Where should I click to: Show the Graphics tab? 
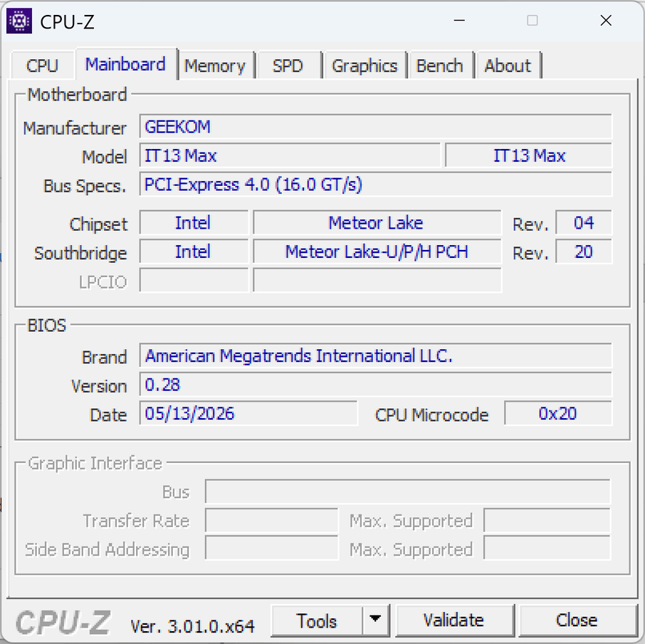point(365,66)
